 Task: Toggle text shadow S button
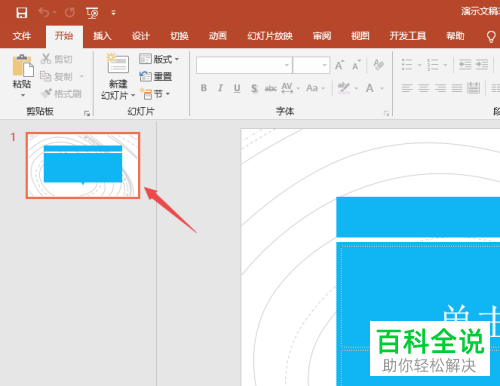tap(254, 88)
